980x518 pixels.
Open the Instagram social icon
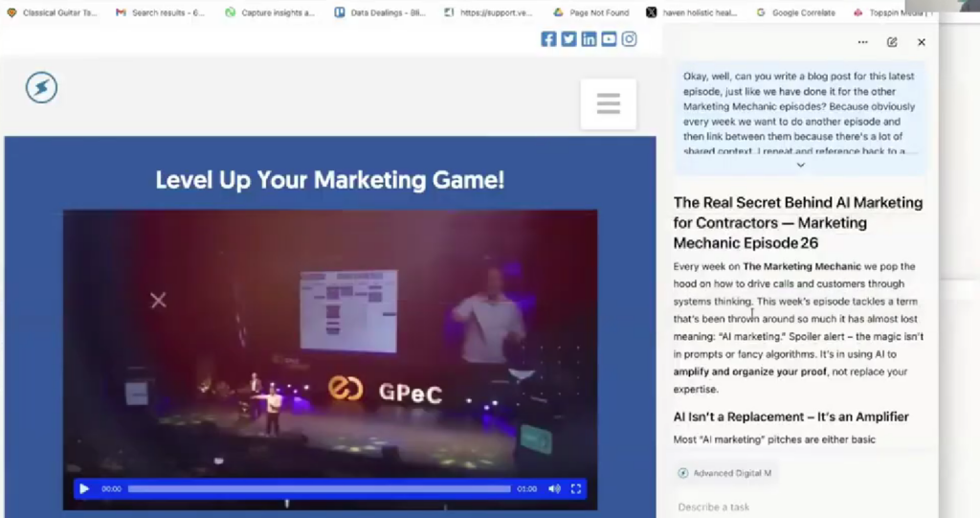(x=629, y=39)
